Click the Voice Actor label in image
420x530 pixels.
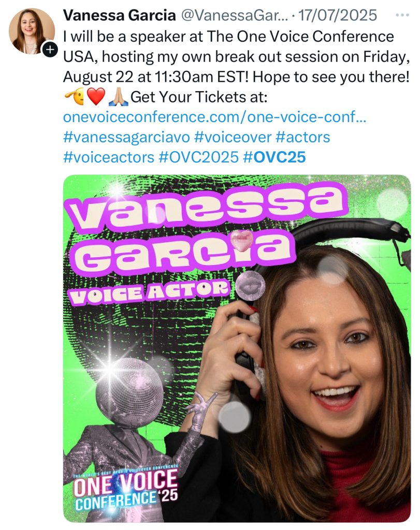[149, 291]
